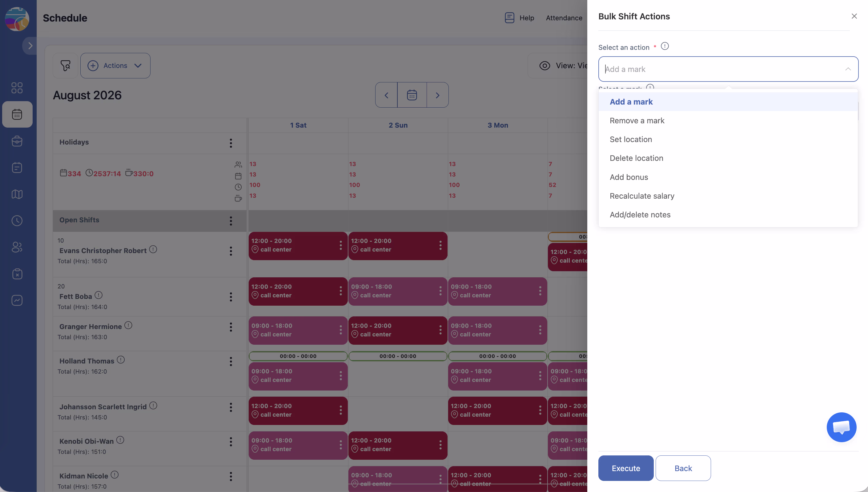The width and height of the screenshot is (868, 492).
Task: Open the calendar date picker icon
Action: [412, 95]
